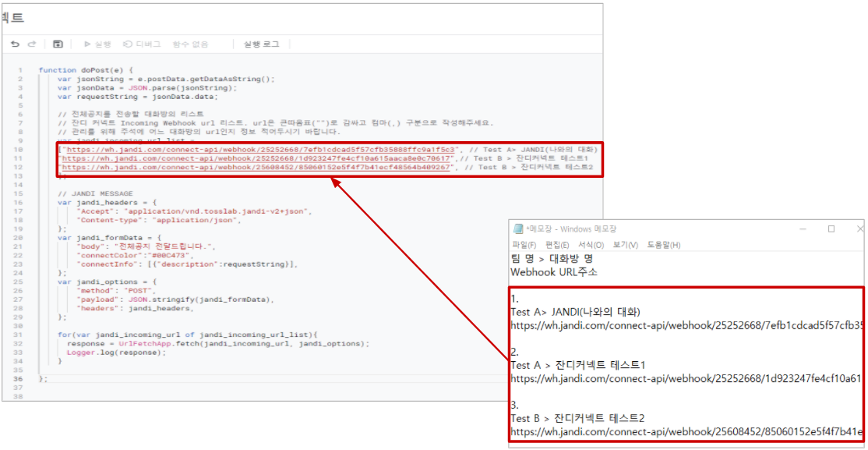Click the connectColor value "#00C473" in code
The width and height of the screenshot is (868, 450).
(x=168, y=255)
